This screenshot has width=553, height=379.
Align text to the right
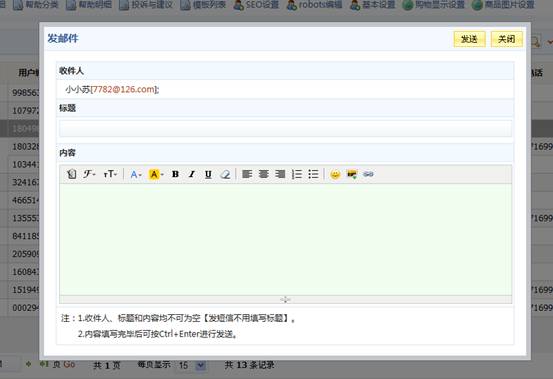[280, 174]
